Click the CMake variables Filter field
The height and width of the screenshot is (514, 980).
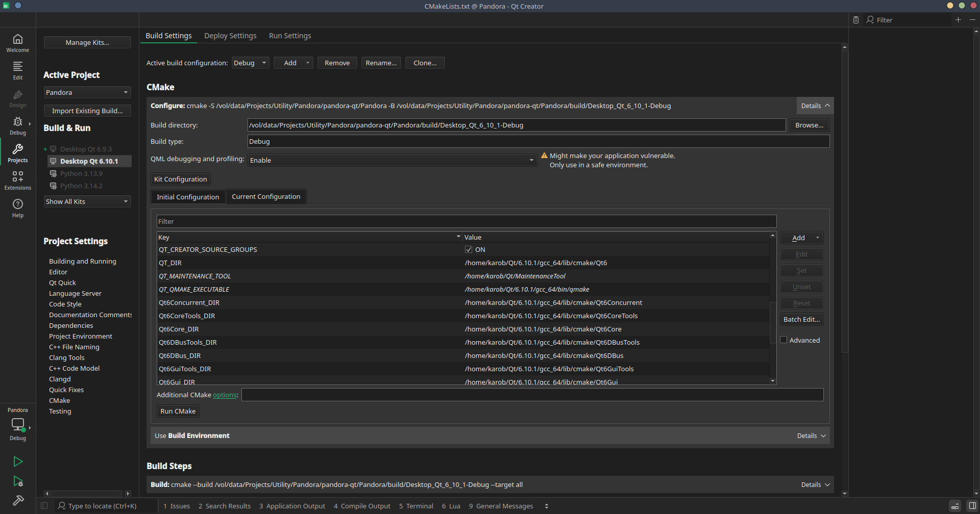click(x=466, y=222)
